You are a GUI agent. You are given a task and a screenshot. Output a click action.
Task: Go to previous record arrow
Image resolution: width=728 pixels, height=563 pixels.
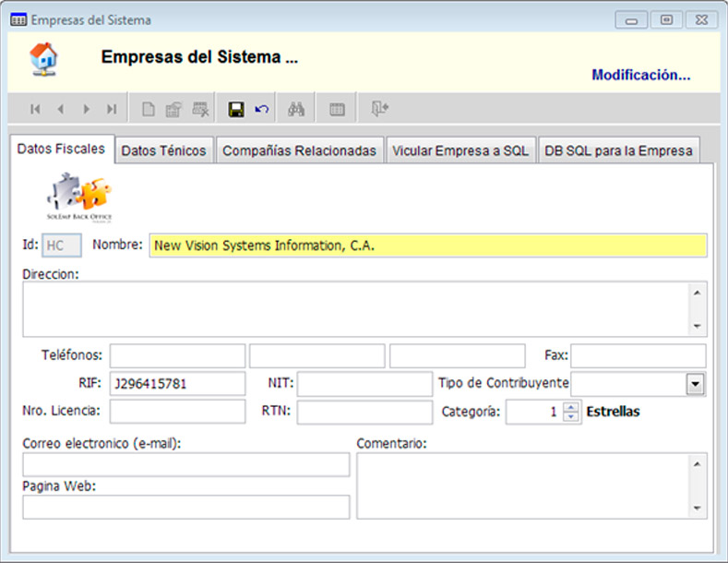click(60, 109)
